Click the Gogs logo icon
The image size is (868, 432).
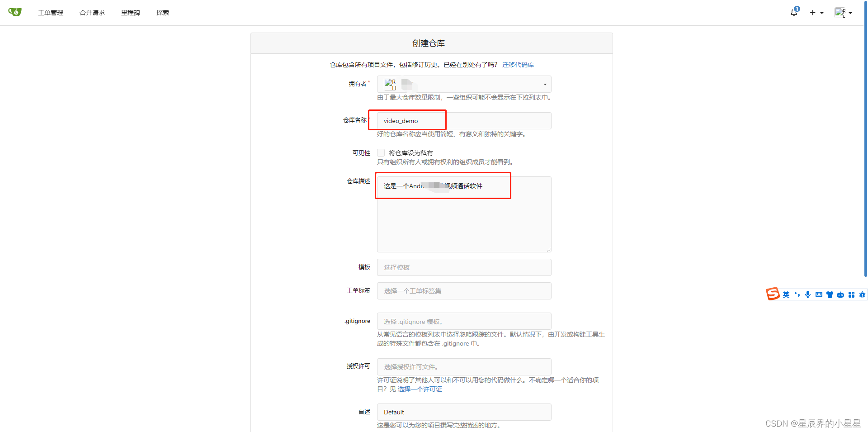tap(14, 12)
